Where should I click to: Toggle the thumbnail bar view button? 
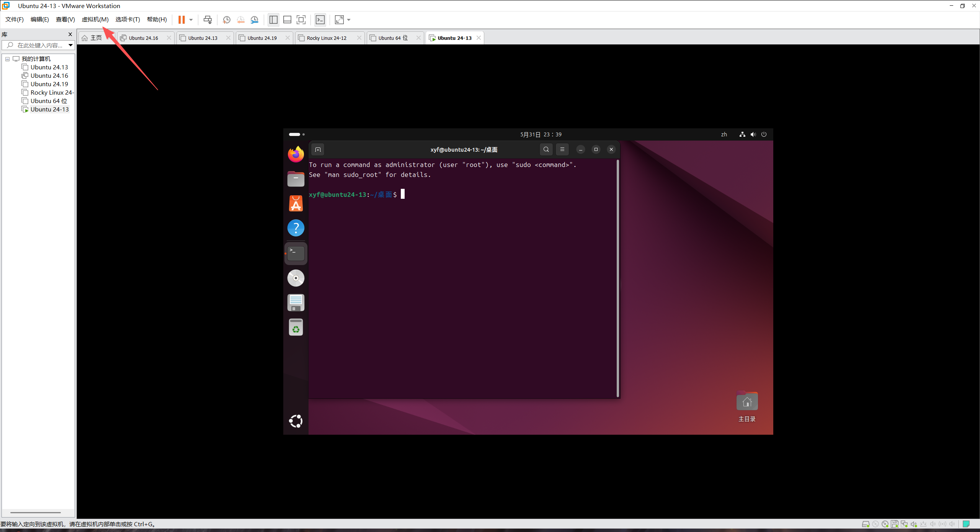287,20
